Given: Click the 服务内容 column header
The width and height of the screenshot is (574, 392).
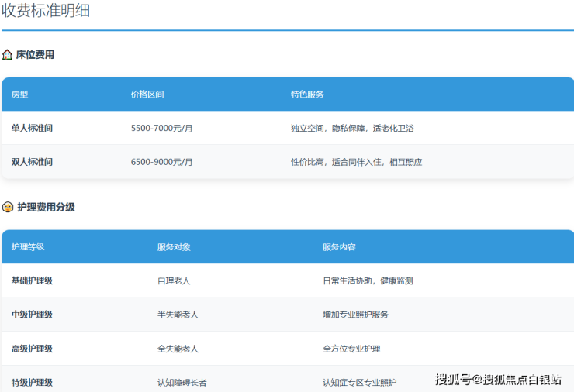Looking at the screenshot, I should click(x=339, y=247).
